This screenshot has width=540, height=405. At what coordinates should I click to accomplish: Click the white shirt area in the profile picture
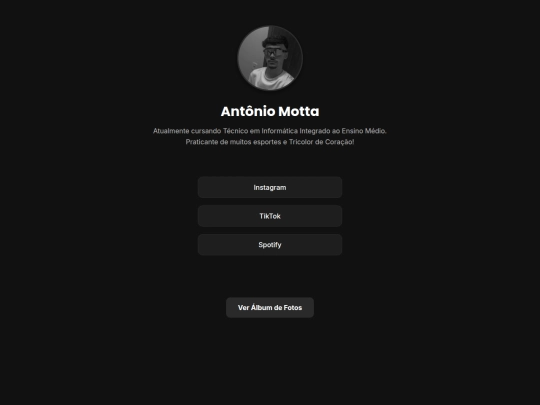click(270, 77)
